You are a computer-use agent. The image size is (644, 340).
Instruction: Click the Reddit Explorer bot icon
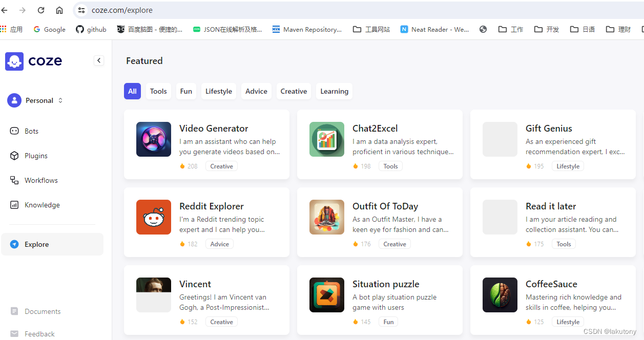click(154, 217)
